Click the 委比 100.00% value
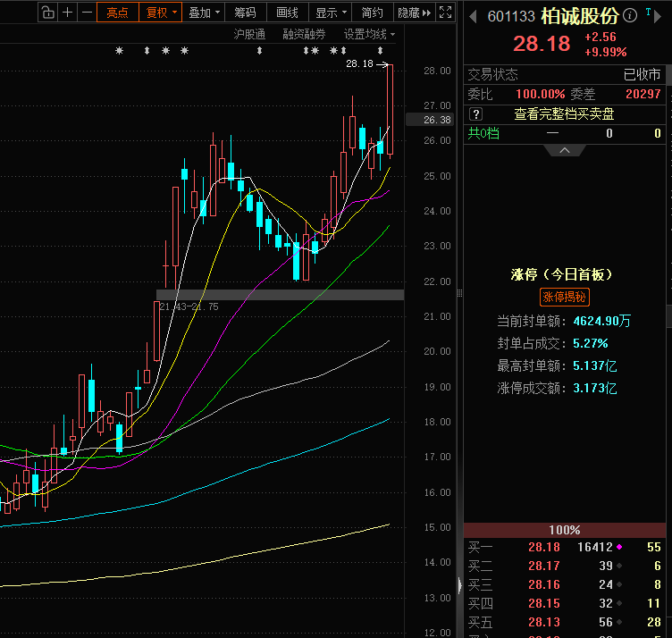The image size is (672, 638). (x=540, y=94)
